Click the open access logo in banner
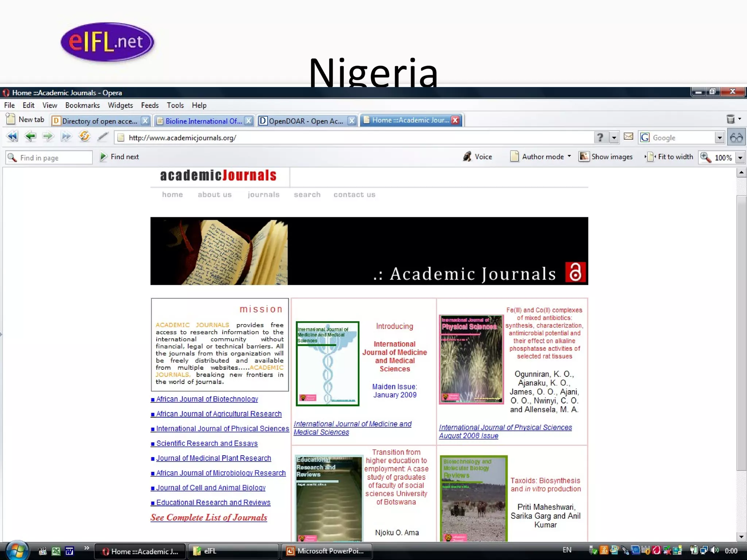Image resolution: width=747 pixels, height=560 pixels. 576,272
